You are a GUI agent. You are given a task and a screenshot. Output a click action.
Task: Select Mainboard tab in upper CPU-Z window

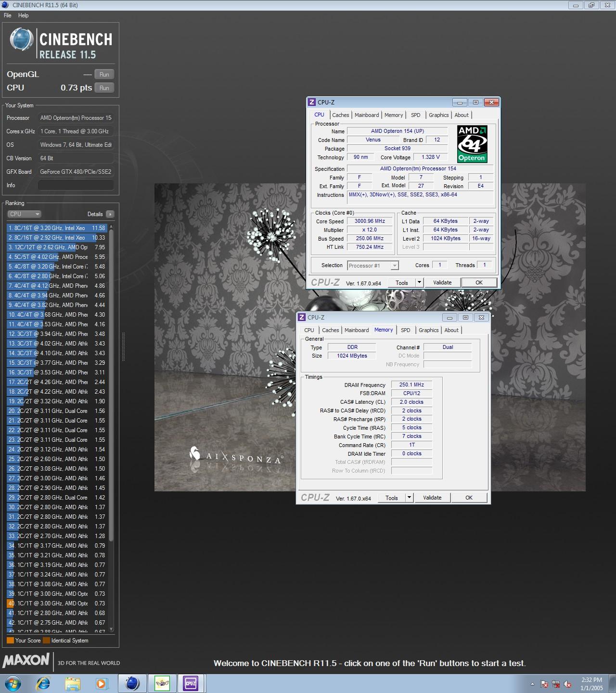(367, 115)
